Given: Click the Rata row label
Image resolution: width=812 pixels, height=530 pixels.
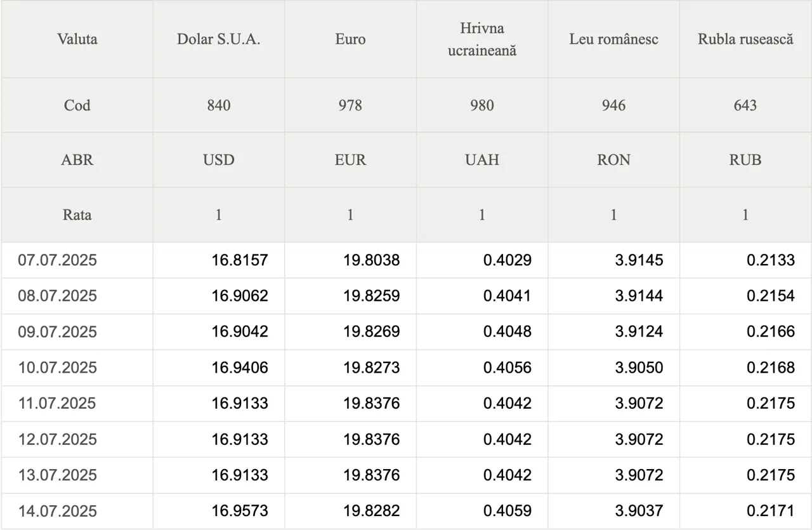Looking at the screenshot, I should pos(77,215).
